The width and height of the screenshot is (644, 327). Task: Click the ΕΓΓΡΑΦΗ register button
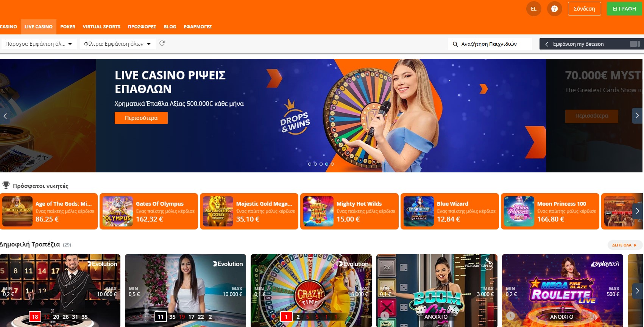(624, 9)
